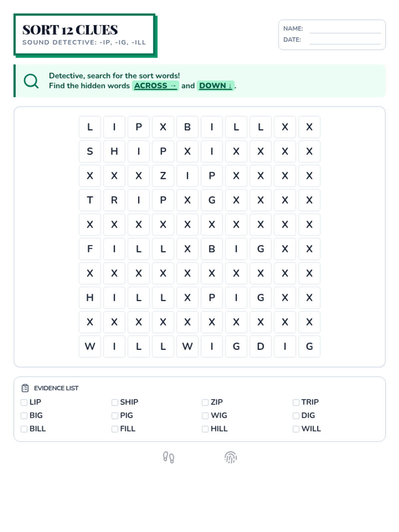Image resolution: width=399 pixels, height=532 pixels.
Task: Click the DATE input line
Action: (x=345, y=40)
